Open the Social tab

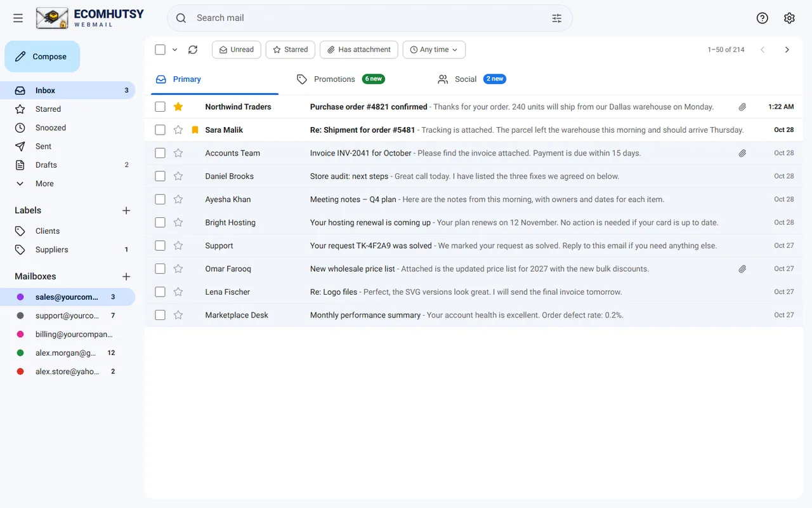pyautogui.click(x=471, y=79)
